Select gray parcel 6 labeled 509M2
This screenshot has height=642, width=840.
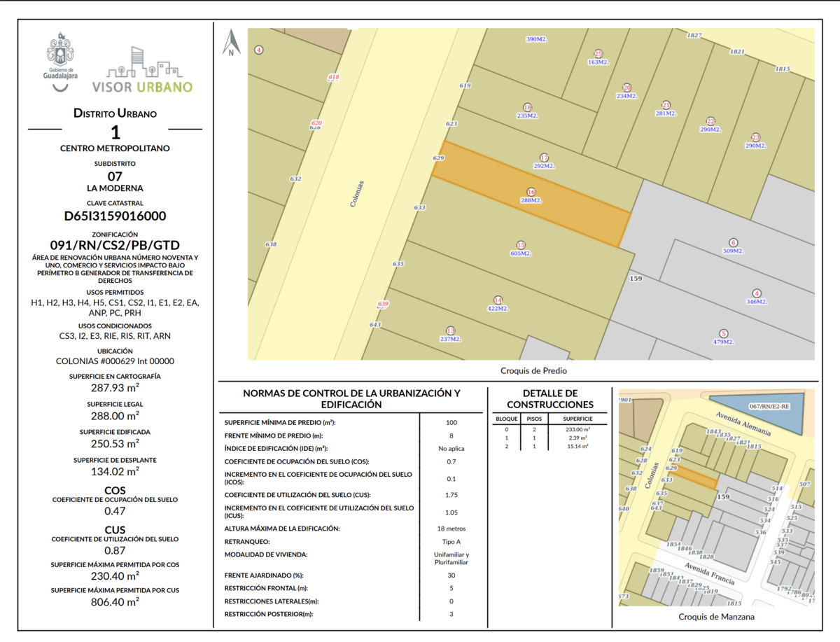[x=733, y=246]
